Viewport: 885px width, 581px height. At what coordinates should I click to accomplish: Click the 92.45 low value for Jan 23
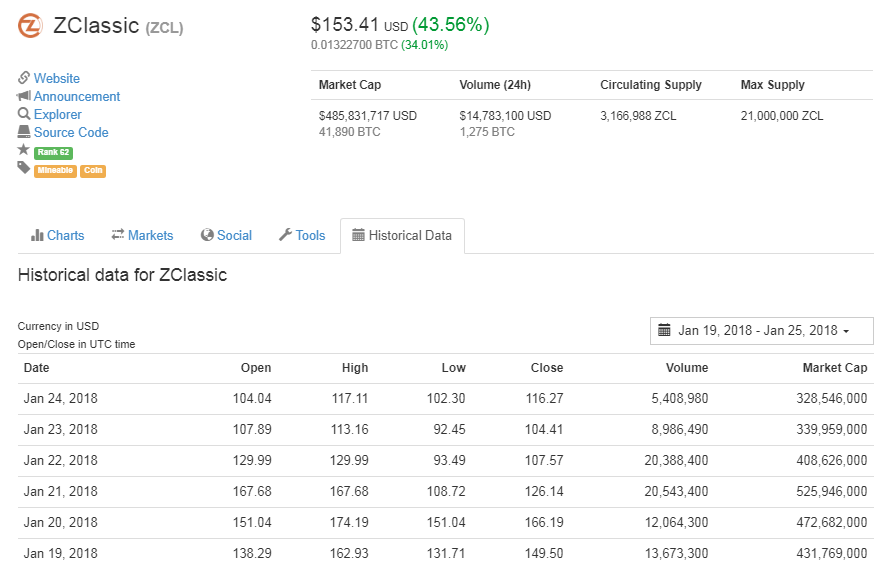(x=449, y=430)
